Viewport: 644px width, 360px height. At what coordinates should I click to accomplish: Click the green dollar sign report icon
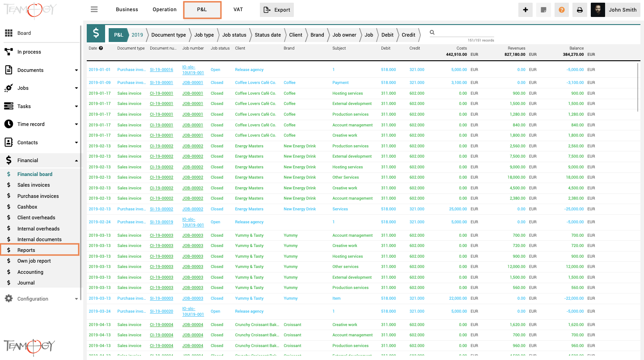pos(96,33)
